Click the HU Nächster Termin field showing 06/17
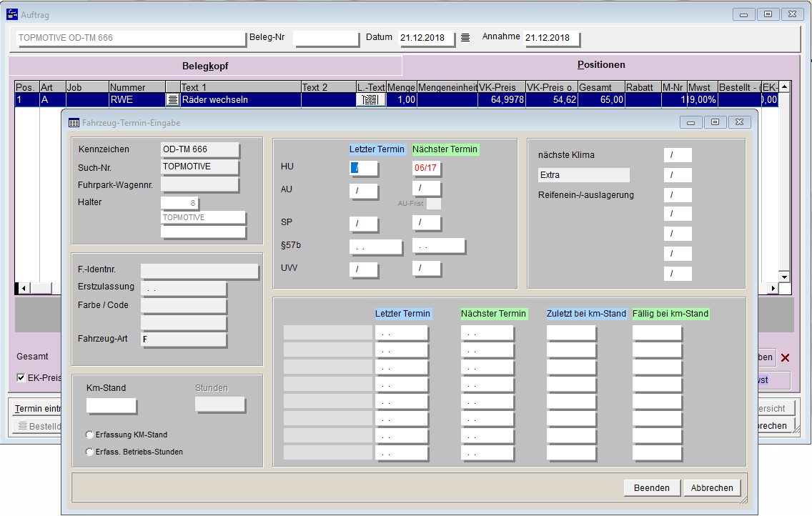The image size is (812, 516). tap(427, 169)
